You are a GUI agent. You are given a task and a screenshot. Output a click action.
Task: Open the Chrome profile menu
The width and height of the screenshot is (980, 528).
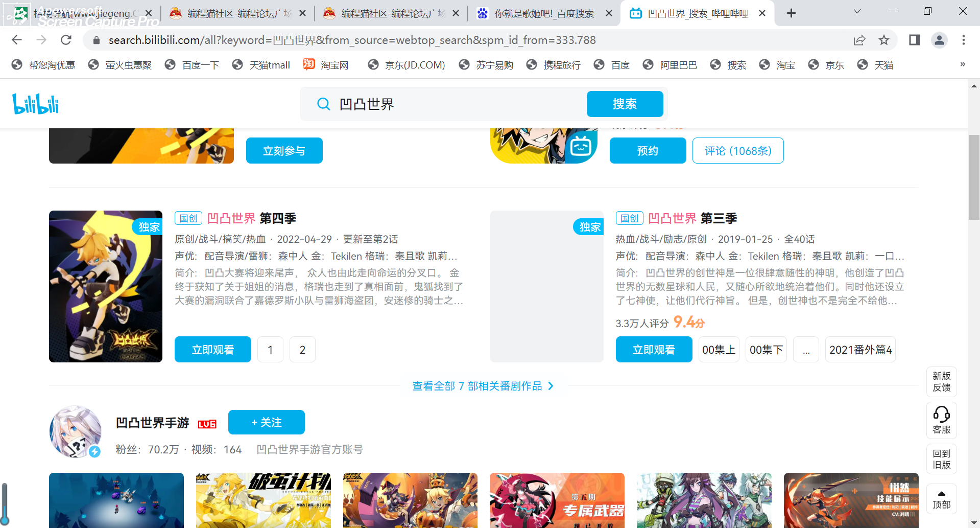click(x=939, y=40)
